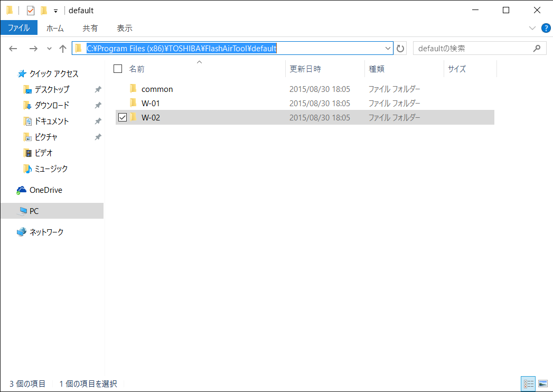Switch to the ホーム ribbon tab
Viewport: 553px width, 392px height.
[55, 28]
